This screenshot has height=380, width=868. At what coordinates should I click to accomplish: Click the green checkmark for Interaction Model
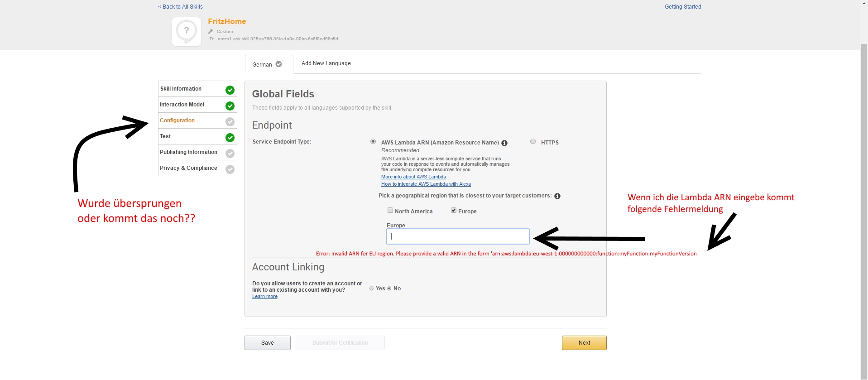pyautogui.click(x=230, y=106)
